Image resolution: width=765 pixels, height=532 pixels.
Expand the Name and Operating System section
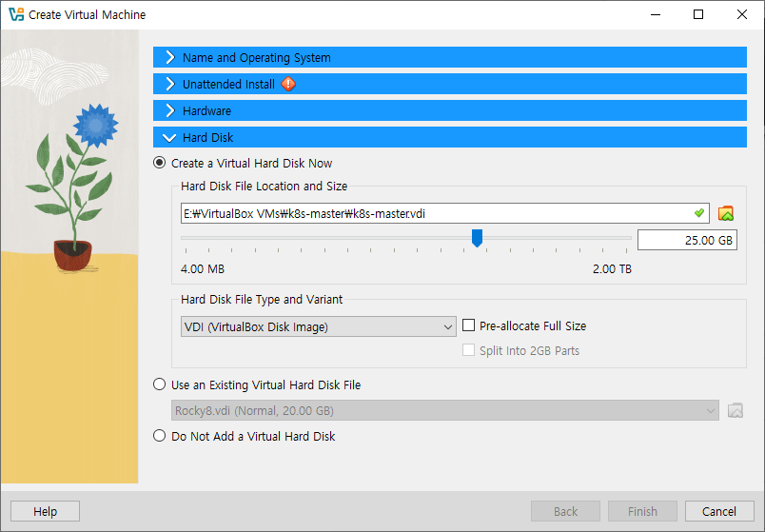[449, 57]
